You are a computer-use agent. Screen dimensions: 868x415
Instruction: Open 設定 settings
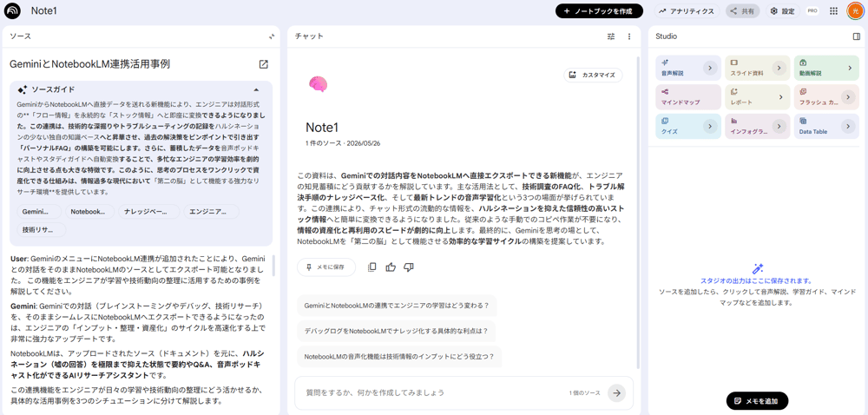pos(782,11)
